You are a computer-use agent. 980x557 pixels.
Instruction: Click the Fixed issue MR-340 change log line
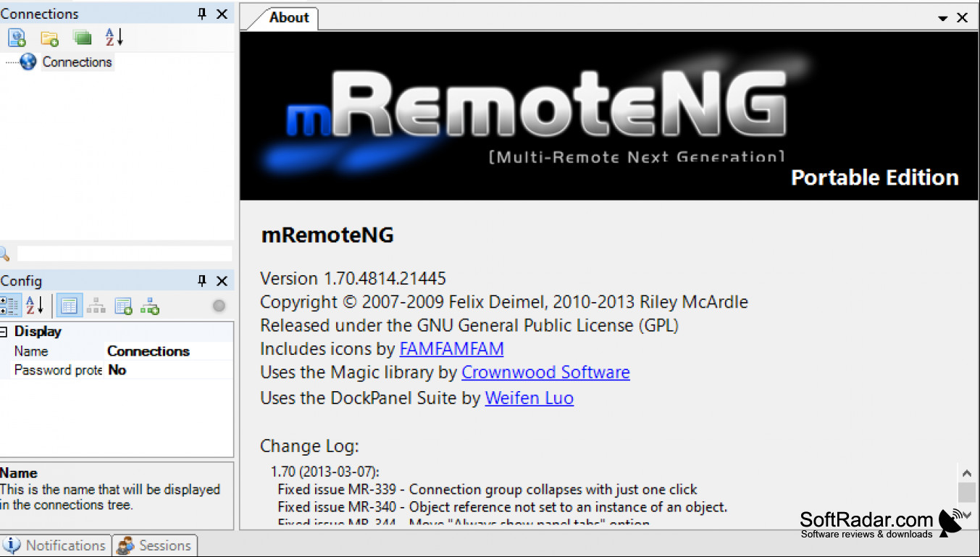pos(503,507)
